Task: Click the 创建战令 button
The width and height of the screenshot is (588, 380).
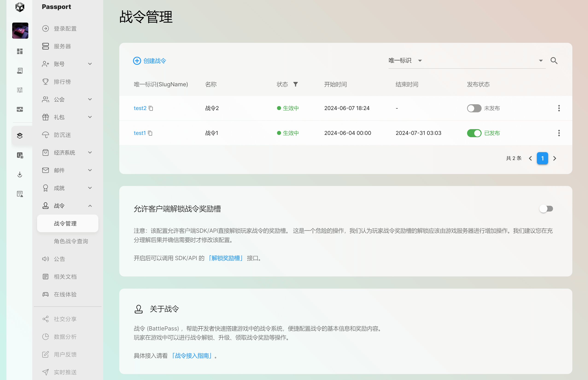Action: 150,61
